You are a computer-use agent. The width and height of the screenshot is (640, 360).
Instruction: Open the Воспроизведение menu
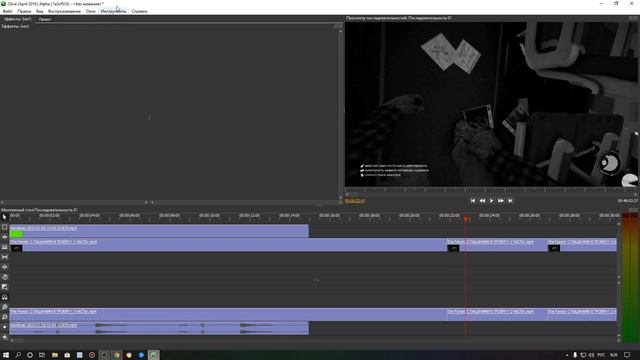pos(64,11)
